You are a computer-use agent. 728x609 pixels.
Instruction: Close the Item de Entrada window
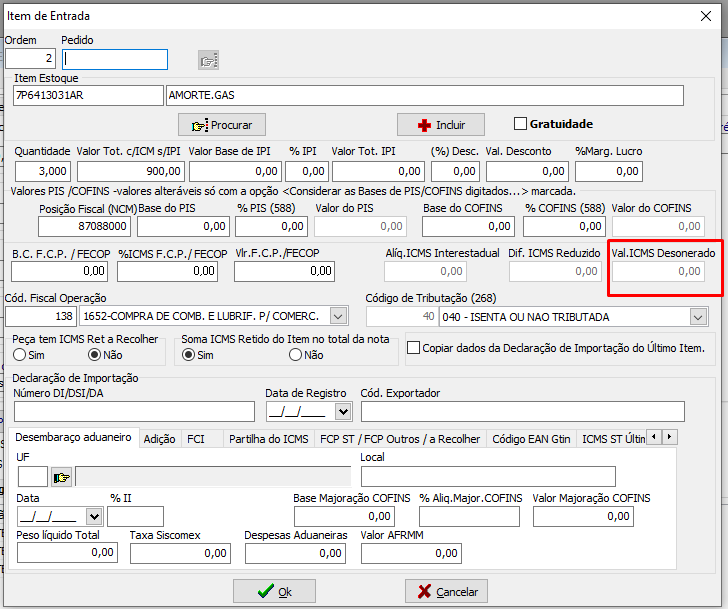(x=706, y=16)
